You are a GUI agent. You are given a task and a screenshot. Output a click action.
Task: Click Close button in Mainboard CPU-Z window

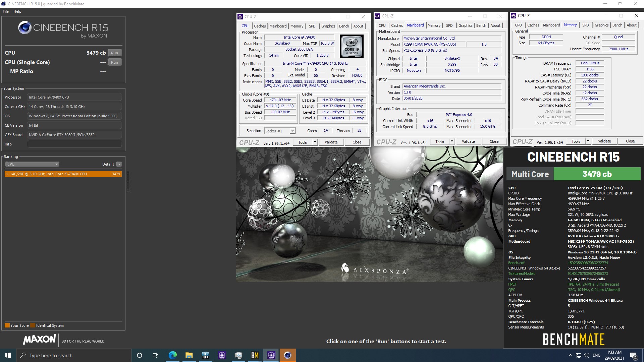(494, 141)
